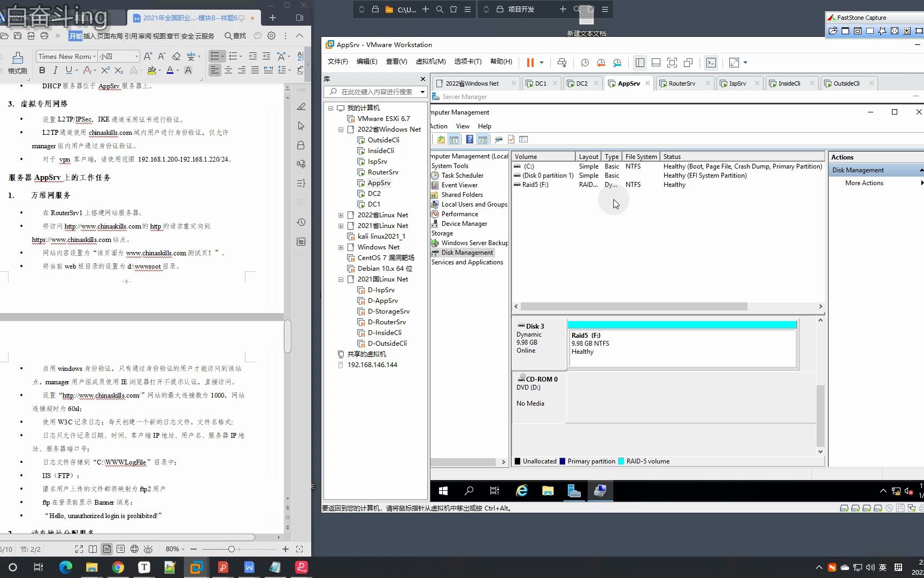The height and width of the screenshot is (578, 924).
Task: Click the stretch guest display icon
Action: click(x=734, y=63)
